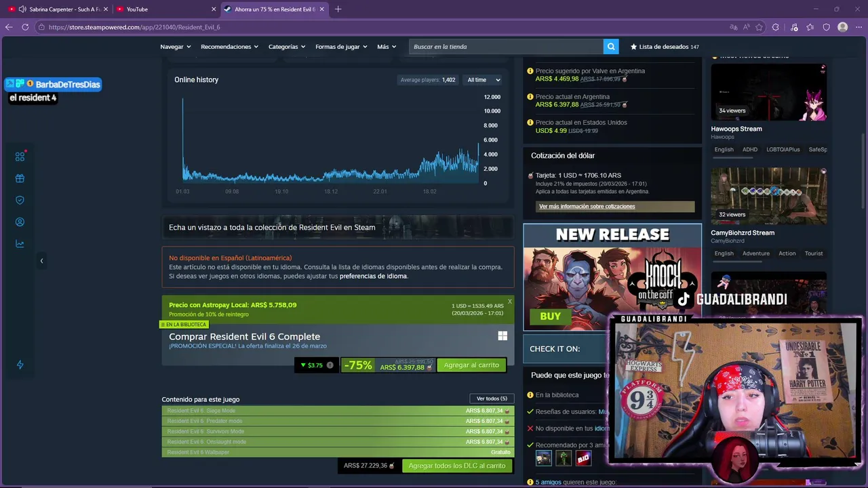Click the blue store search magnifier button
Image resolution: width=868 pixels, height=488 pixels.
click(x=611, y=47)
